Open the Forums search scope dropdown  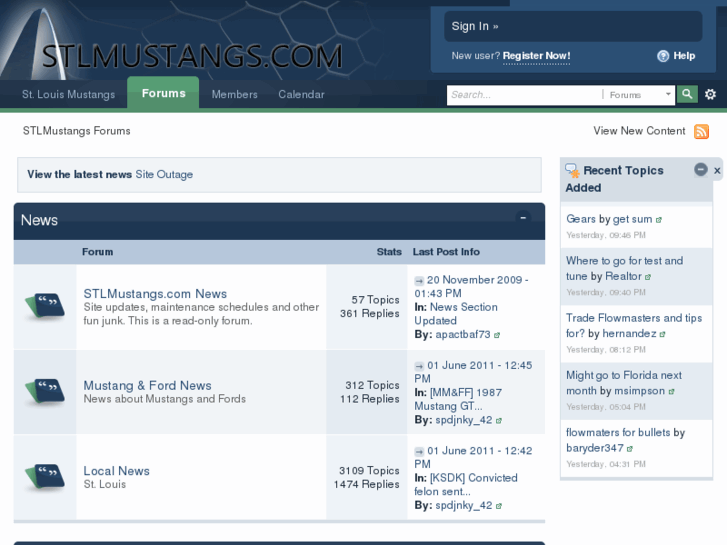638,95
